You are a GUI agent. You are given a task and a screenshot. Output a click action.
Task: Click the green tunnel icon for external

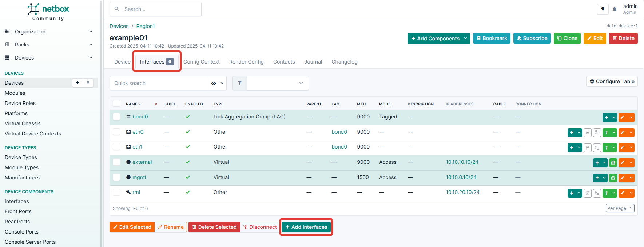(x=613, y=163)
